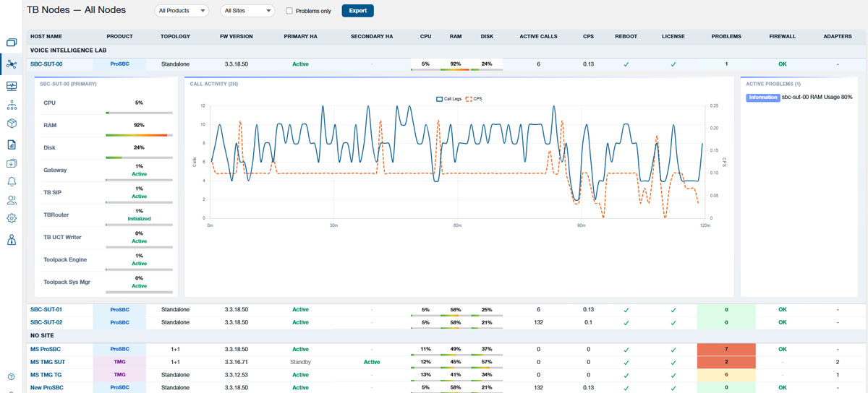The width and height of the screenshot is (868, 393).
Task: Click the orange problems cell showing 2
Action: coord(726,362)
